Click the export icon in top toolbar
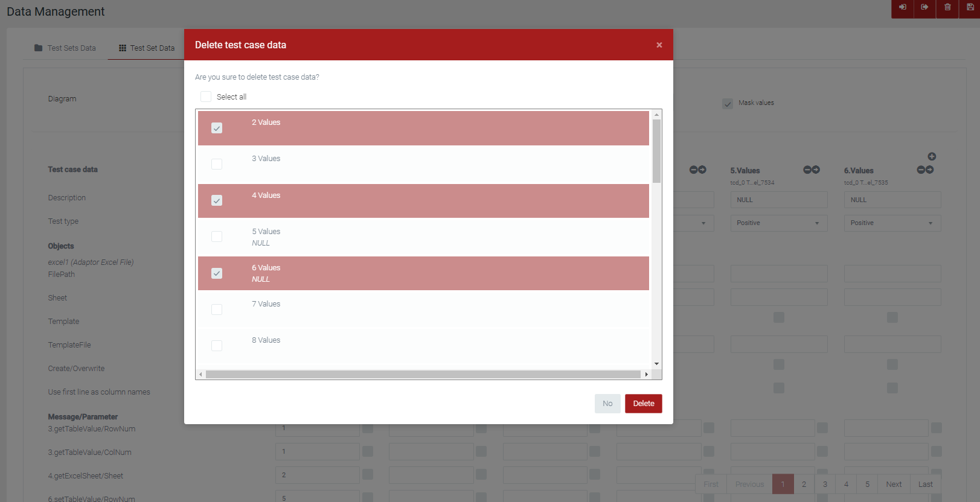The width and height of the screenshot is (980, 502). [924, 7]
